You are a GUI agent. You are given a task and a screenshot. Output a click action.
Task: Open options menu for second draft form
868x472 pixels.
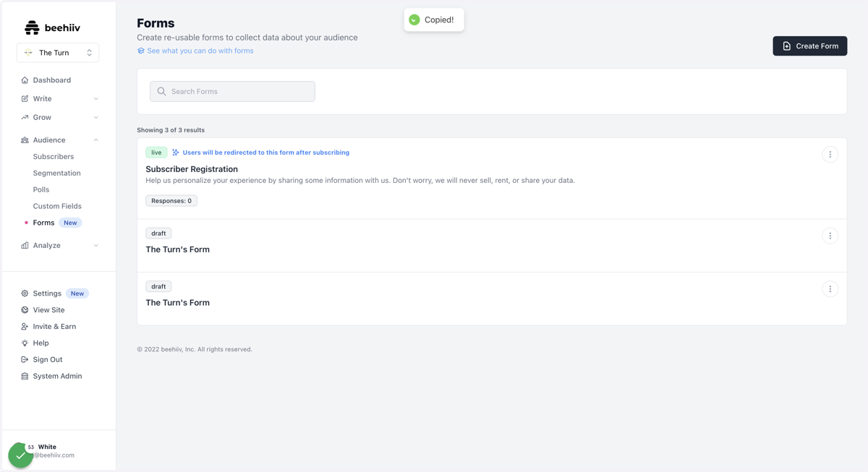click(830, 289)
